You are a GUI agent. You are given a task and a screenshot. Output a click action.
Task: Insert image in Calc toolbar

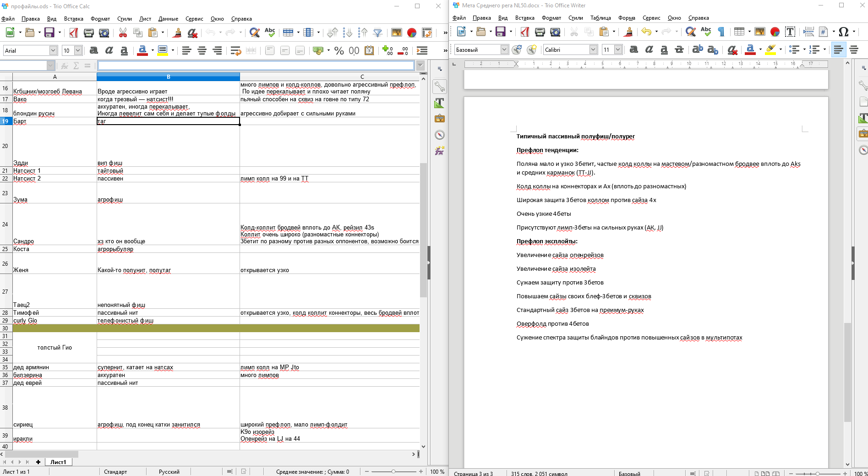pyautogui.click(x=397, y=33)
